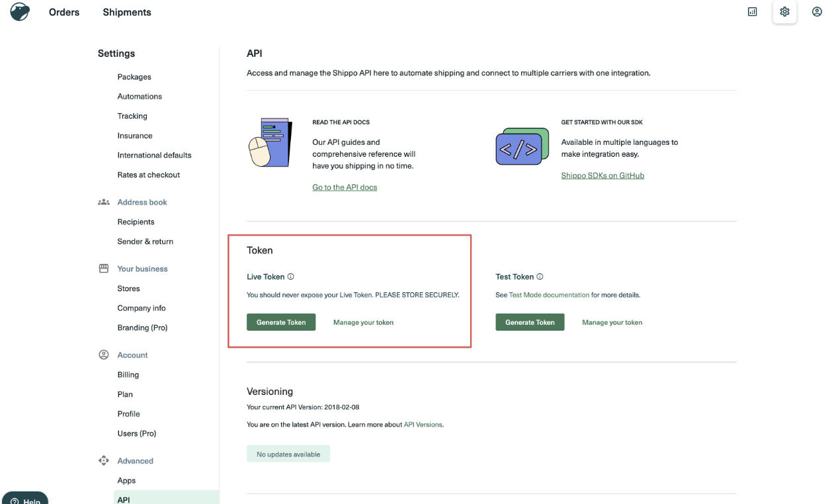Select Packages in settings sidebar

[x=134, y=77]
